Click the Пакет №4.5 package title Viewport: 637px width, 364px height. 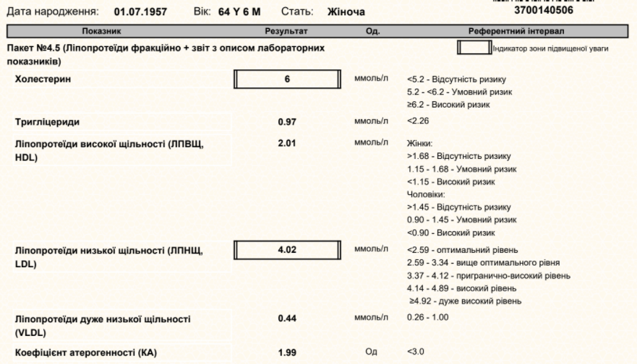tap(164, 47)
